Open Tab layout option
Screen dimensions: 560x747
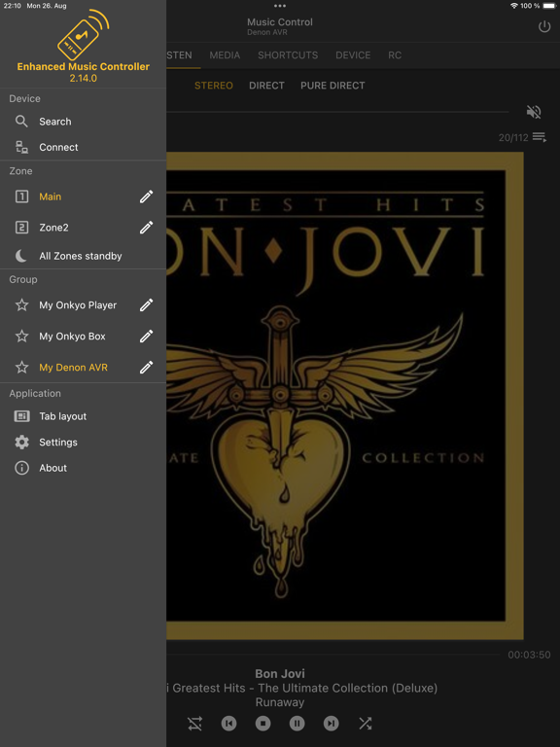[84, 416]
